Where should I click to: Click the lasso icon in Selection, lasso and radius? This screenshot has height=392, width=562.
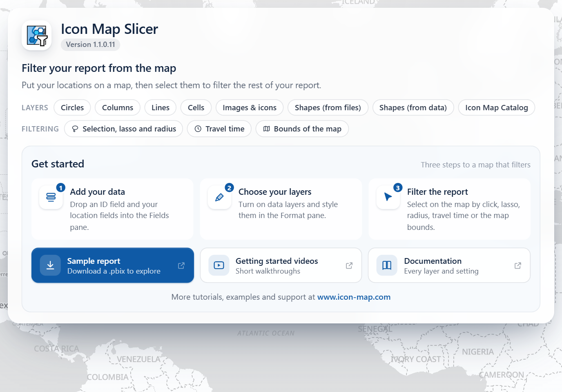75,129
